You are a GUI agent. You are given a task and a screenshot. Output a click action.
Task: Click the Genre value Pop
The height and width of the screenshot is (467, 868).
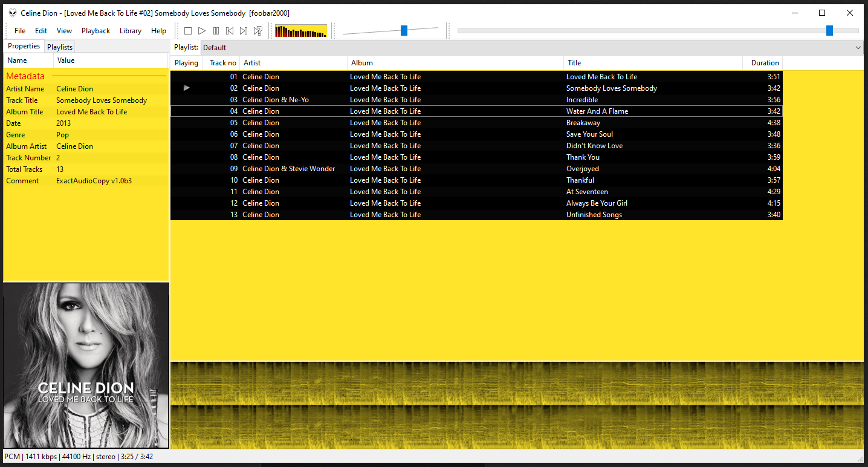point(63,135)
